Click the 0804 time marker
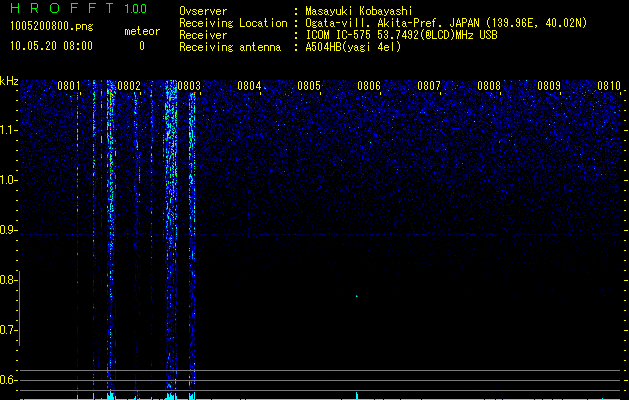The width and height of the screenshot is (629, 400). click(249, 86)
